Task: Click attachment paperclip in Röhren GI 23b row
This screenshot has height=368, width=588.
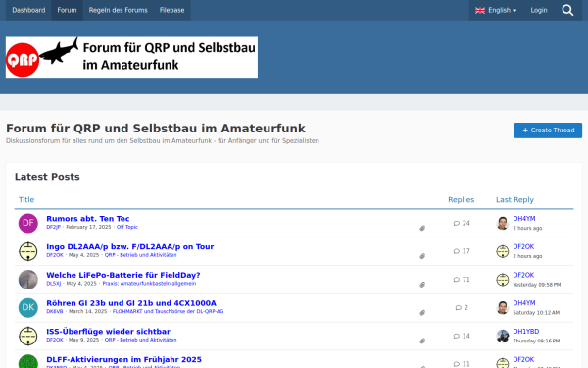Action: [x=422, y=312]
